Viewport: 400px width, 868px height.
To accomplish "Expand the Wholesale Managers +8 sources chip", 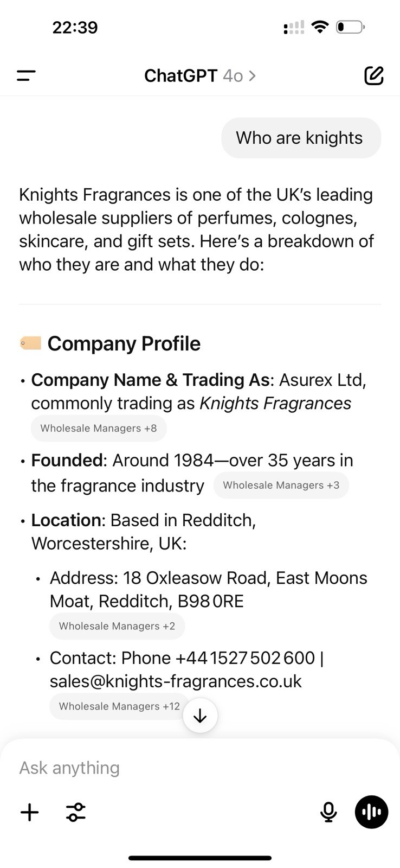I will (99, 428).
